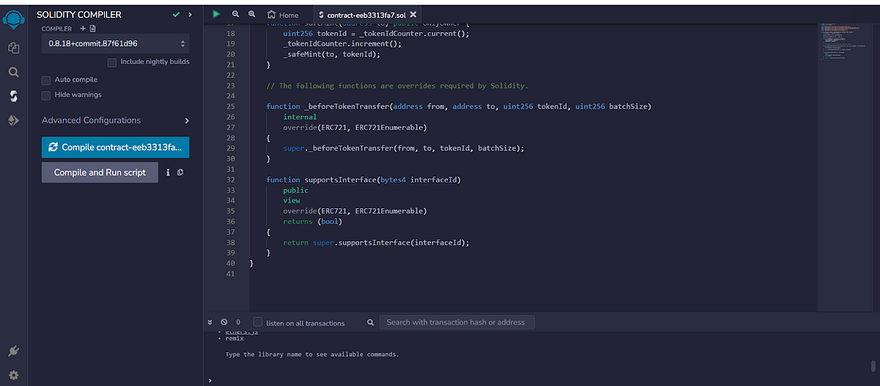Click the terminal search magnifier icon

coord(370,322)
